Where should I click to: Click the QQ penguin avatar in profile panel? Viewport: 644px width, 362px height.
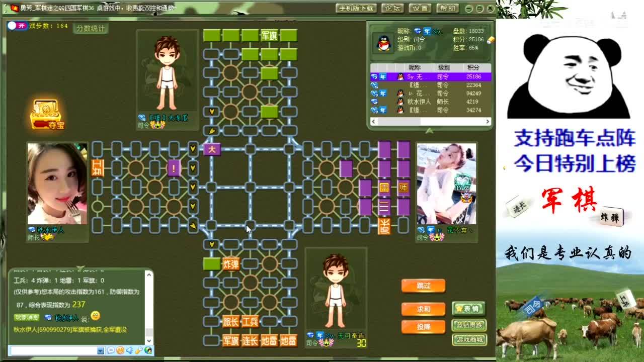click(384, 43)
